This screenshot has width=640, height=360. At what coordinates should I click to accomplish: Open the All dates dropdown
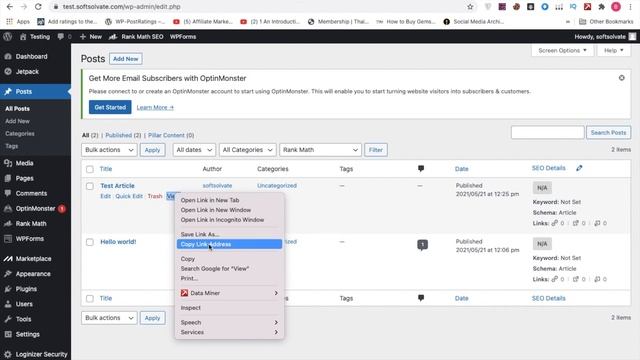click(194, 150)
